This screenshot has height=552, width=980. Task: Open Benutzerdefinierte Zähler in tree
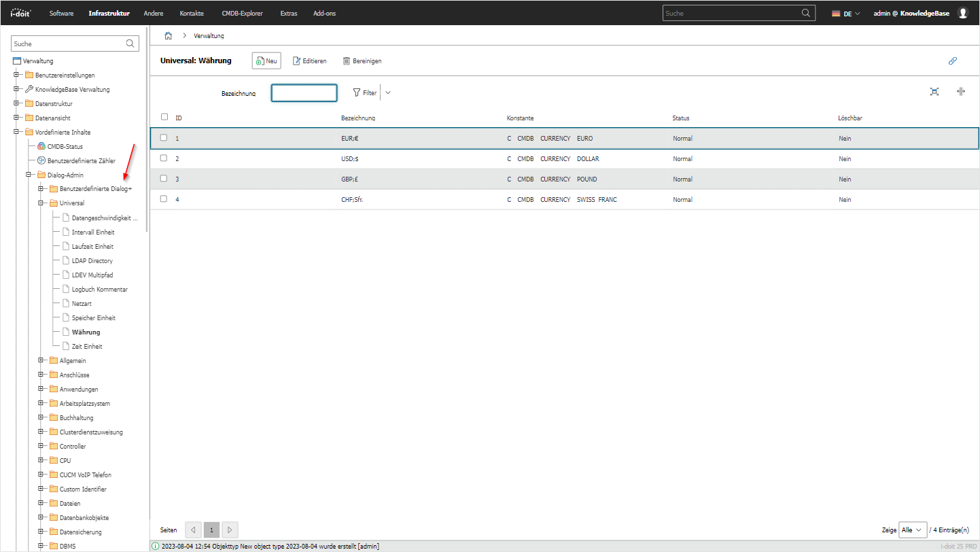point(81,160)
